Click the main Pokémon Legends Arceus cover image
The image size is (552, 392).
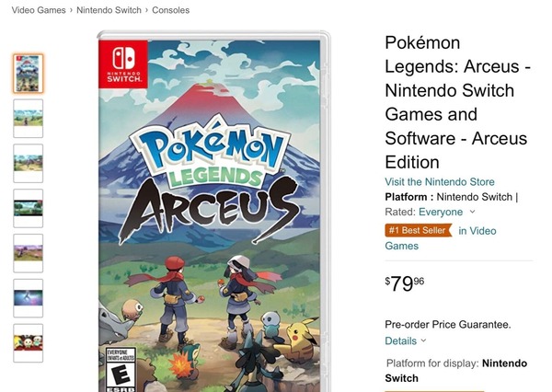[213, 212]
